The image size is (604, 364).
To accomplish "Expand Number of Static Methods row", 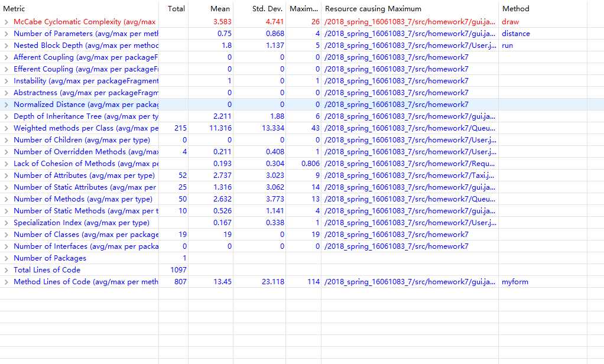I will click(x=6, y=211).
